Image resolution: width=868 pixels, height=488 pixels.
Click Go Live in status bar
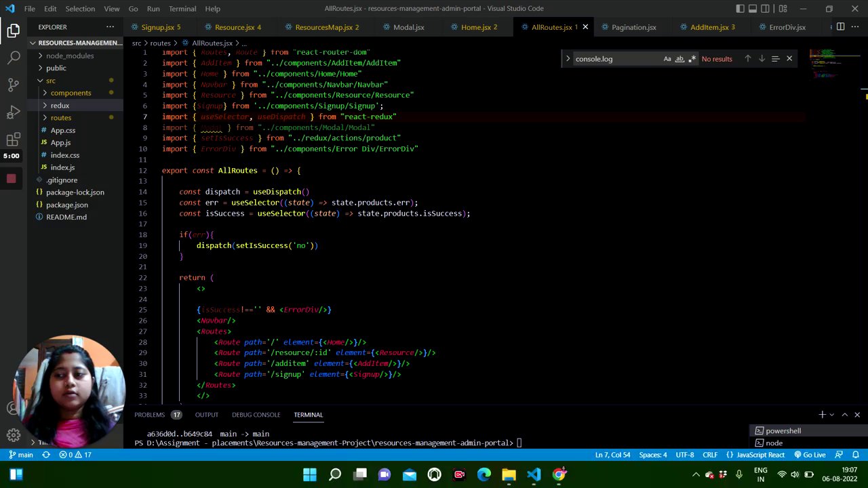tap(810, 455)
